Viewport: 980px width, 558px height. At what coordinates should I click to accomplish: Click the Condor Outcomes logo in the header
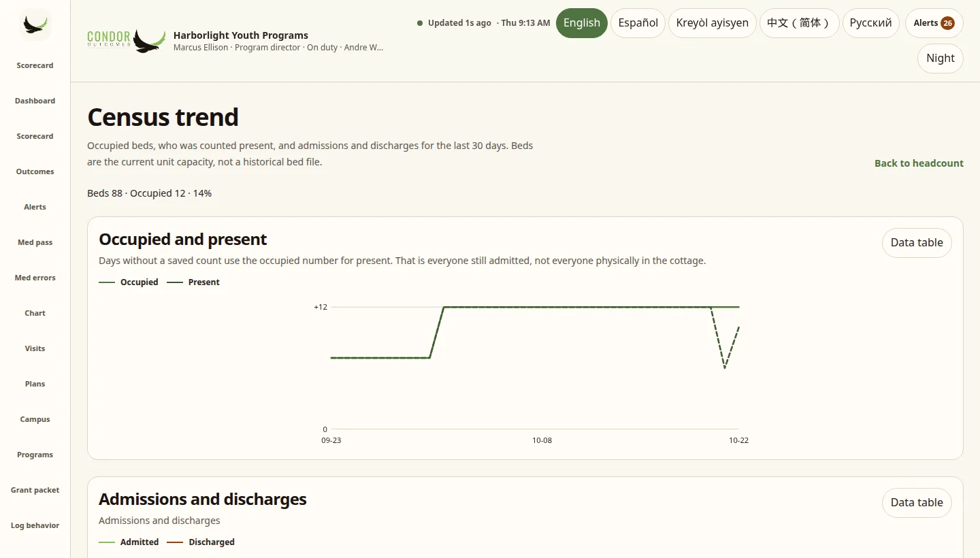[127, 41]
